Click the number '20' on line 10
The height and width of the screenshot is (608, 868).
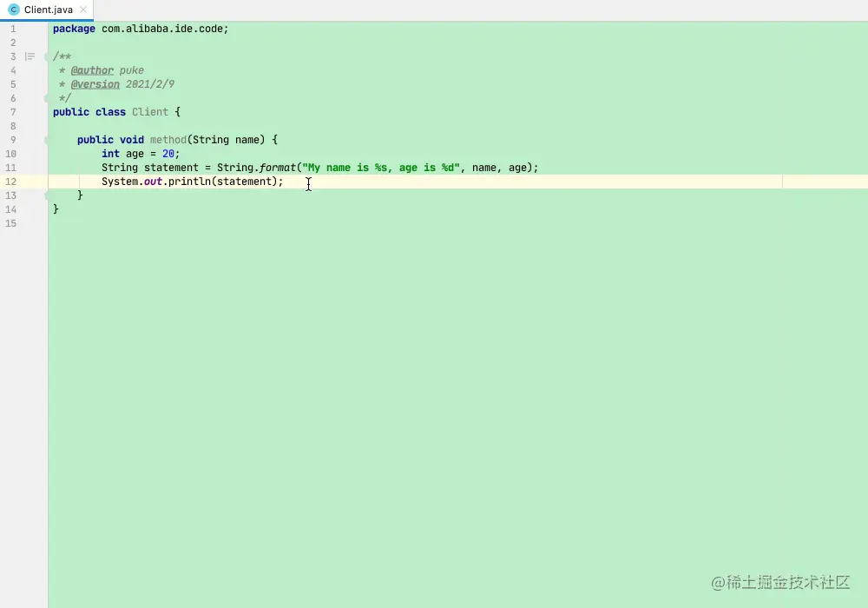click(x=168, y=154)
